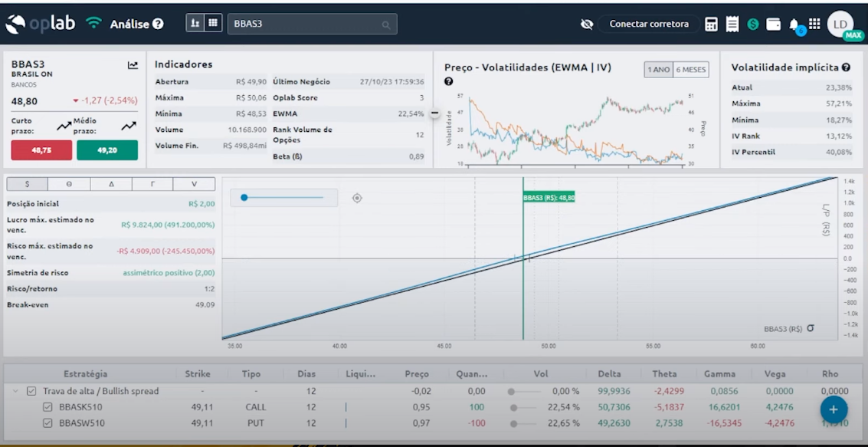Viewport: 868px width, 447px height.
Task: Adjust the BBASK510 volatility slider
Action: pyautogui.click(x=513, y=407)
